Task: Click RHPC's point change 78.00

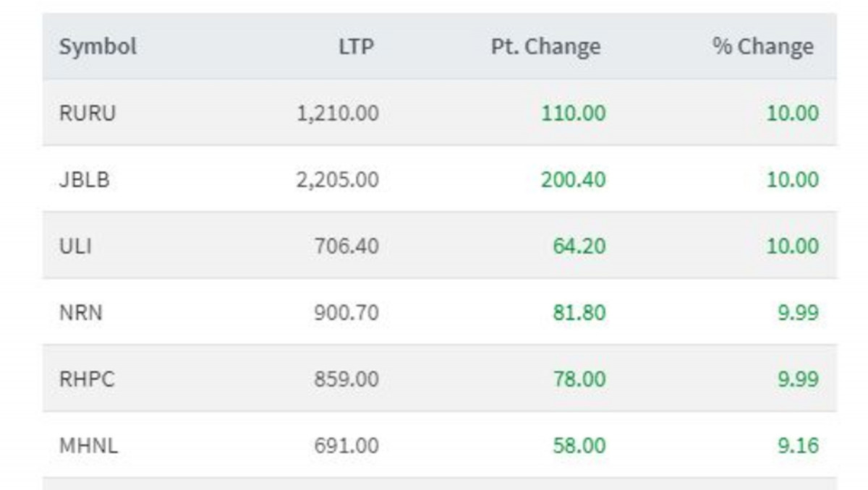Action: click(x=579, y=379)
